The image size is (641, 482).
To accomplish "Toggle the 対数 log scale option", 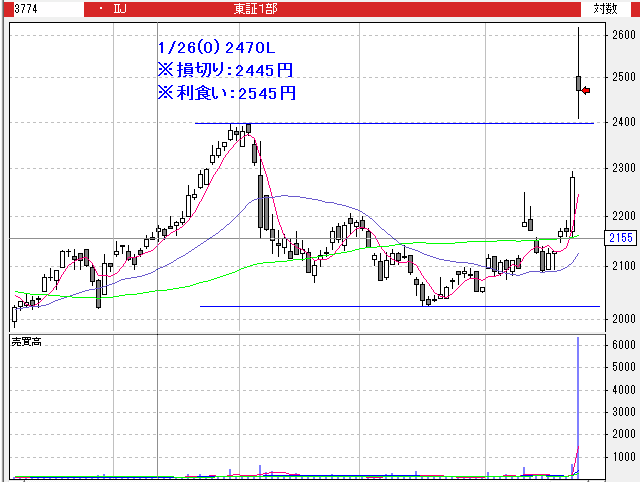I will (604, 8).
